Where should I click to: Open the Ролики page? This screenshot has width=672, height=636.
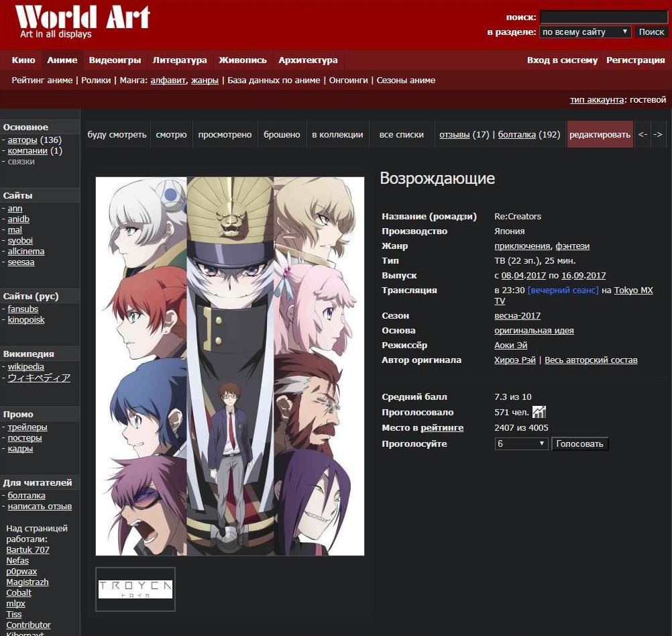pyautogui.click(x=96, y=81)
